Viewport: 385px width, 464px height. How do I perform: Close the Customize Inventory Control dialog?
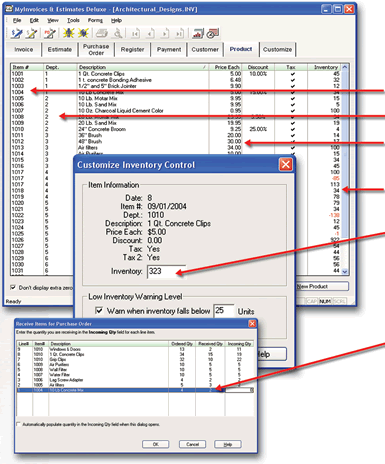pyautogui.click(x=286, y=165)
